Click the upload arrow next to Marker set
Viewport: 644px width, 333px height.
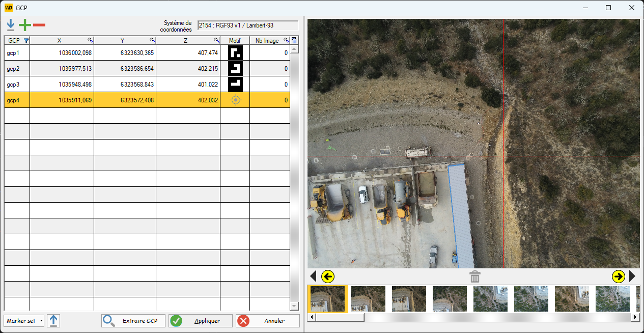pyautogui.click(x=53, y=321)
